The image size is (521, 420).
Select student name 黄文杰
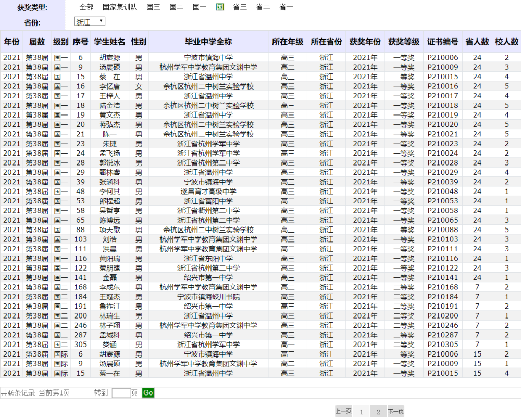[x=109, y=115]
